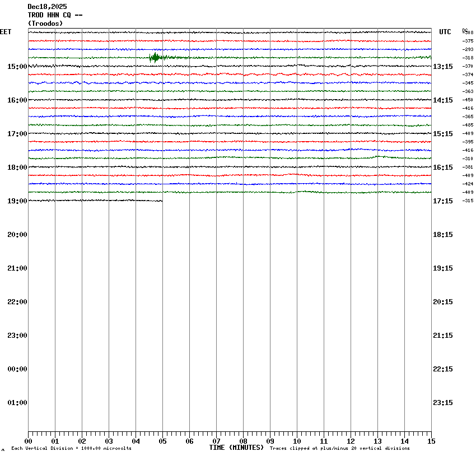Viewport: 476px width, 456px height.
Task: Click the seismic event burst on the green trace
Action: pos(156,58)
